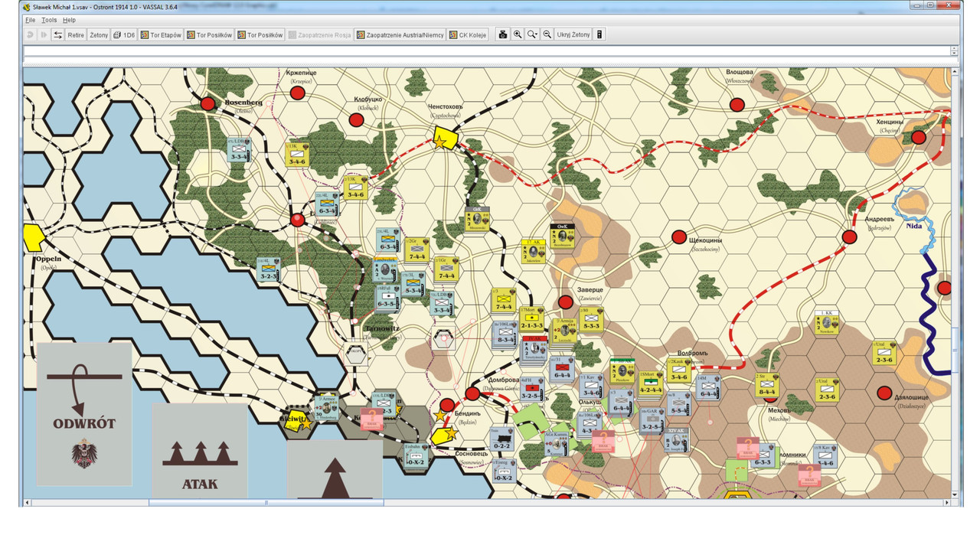This screenshot has height=548, width=980.
Task: Click the Retire button
Action: coord(76,34)
